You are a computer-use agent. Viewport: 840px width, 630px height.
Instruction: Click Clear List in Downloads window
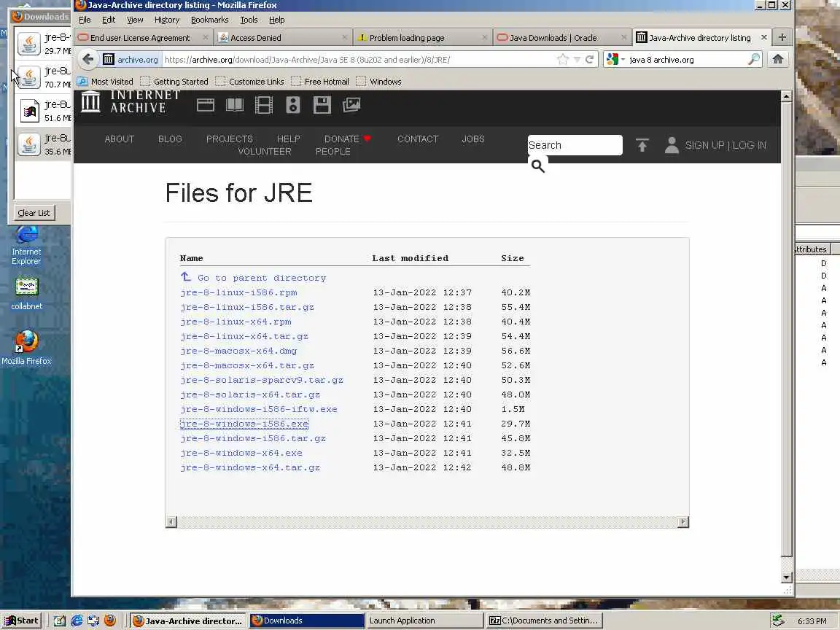tap(34, 213)
